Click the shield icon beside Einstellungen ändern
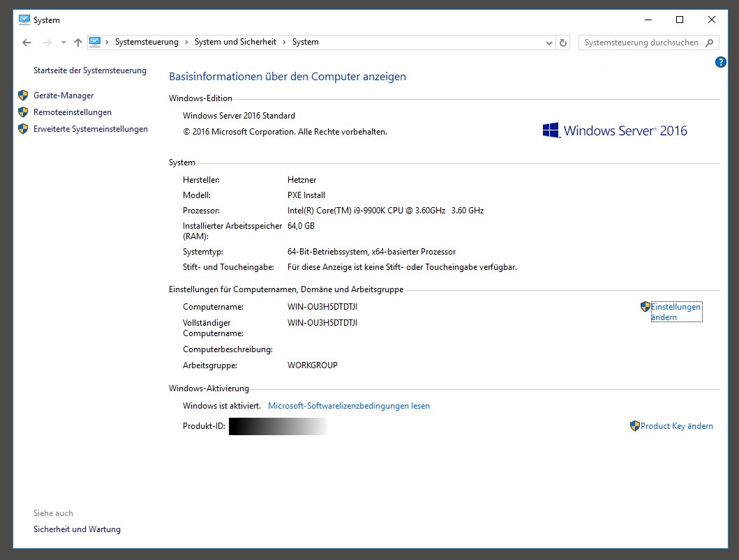739x560 pixels. (x=645, y=307)
